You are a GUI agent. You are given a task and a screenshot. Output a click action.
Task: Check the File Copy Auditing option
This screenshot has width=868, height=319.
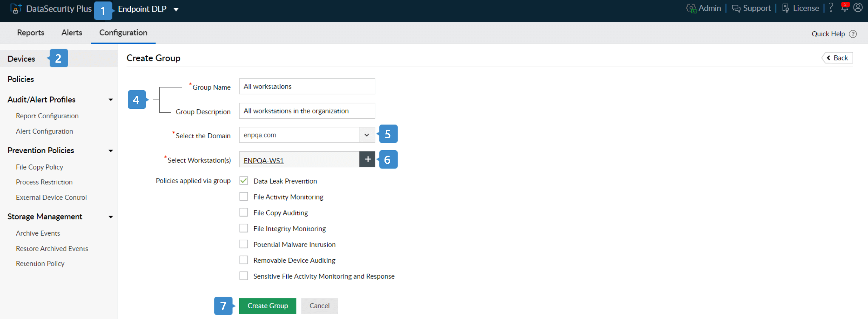244,213
